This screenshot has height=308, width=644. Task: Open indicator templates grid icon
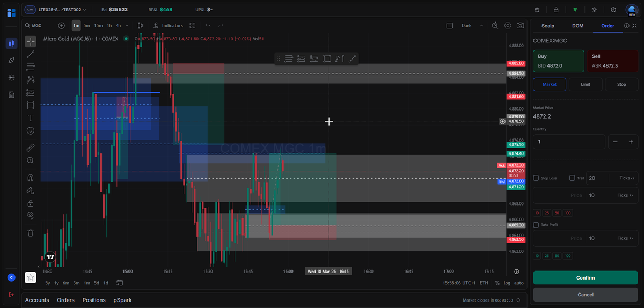click(192, 25)
